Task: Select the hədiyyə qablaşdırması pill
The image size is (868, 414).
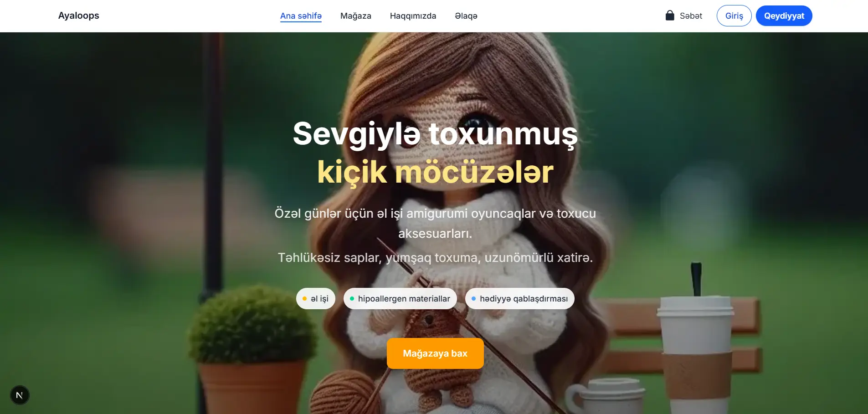Action: (x=519, y=299)
